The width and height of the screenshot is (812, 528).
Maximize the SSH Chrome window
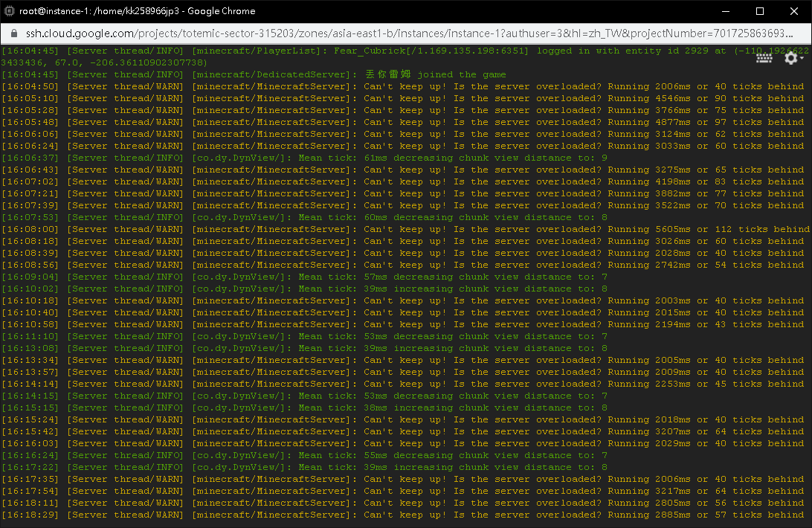760,11
